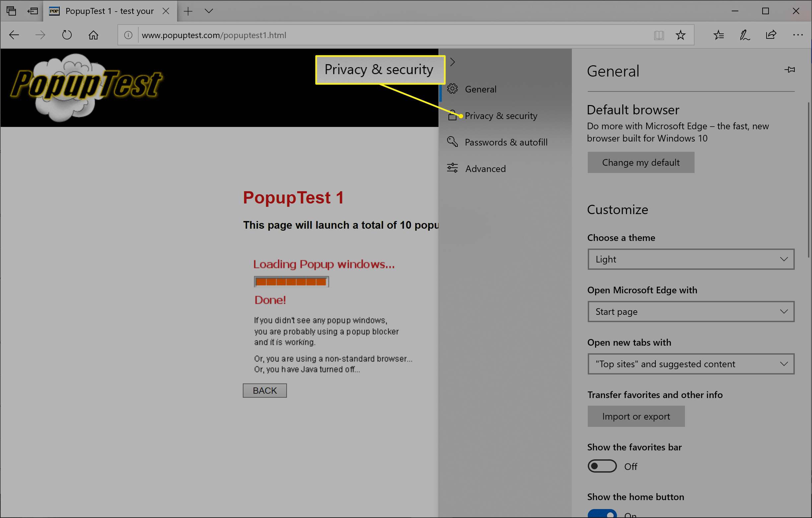Toggle the favorites bar Off switch
Image resolution: width=812 pixels, height=518 pixels.
pos(601,467)
